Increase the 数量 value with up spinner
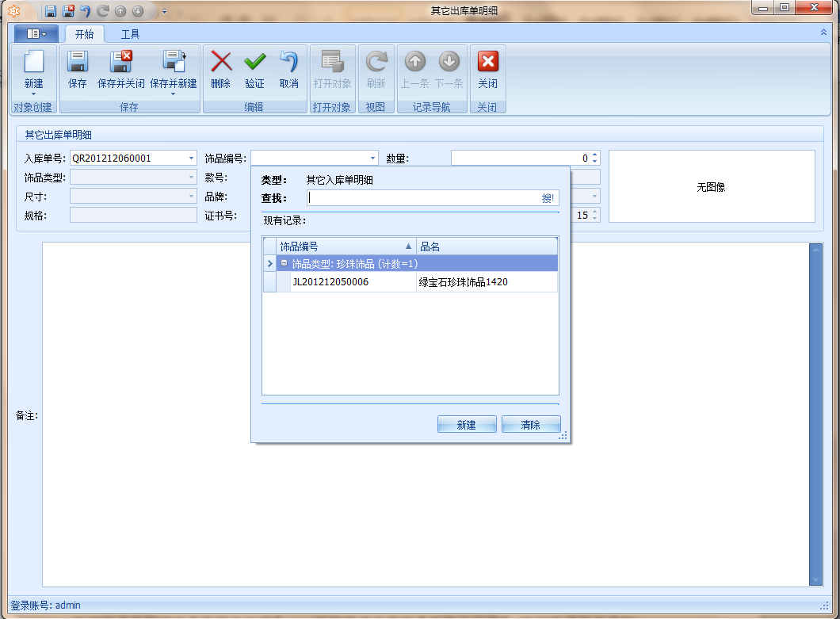The image size is (840, 619). [x=594, y=155]
